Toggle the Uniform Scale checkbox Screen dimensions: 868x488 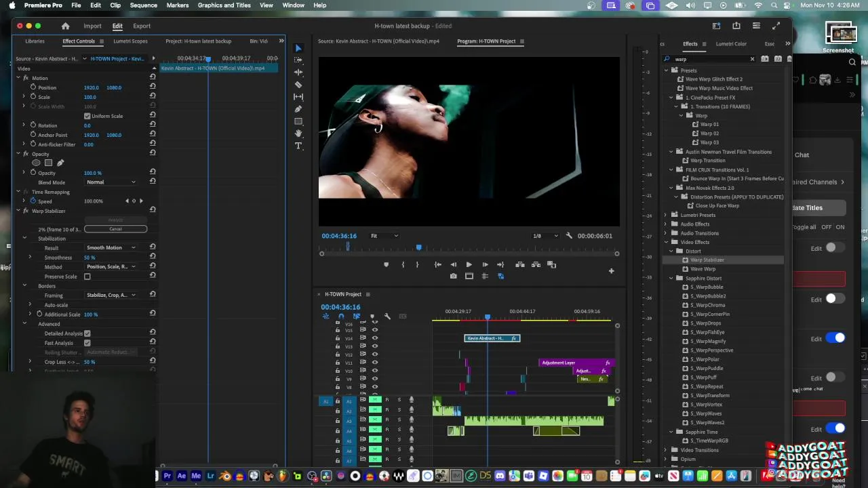coord(87,116)
